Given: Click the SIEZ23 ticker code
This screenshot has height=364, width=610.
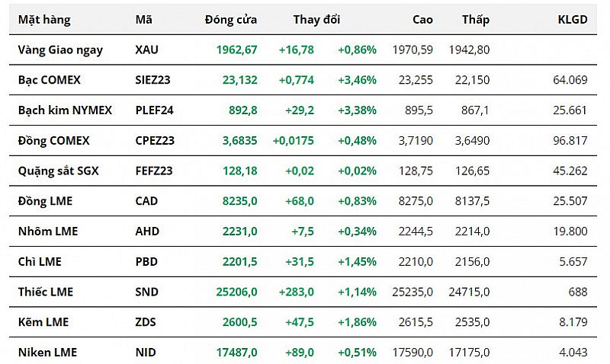Looking at the screenshot, I should pos(152,80).
